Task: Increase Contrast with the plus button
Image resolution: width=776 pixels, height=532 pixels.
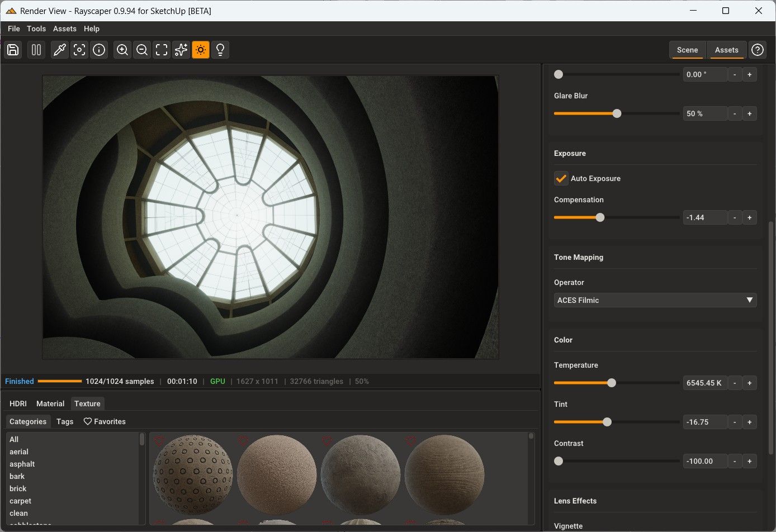Action: [x=750, y=461]
